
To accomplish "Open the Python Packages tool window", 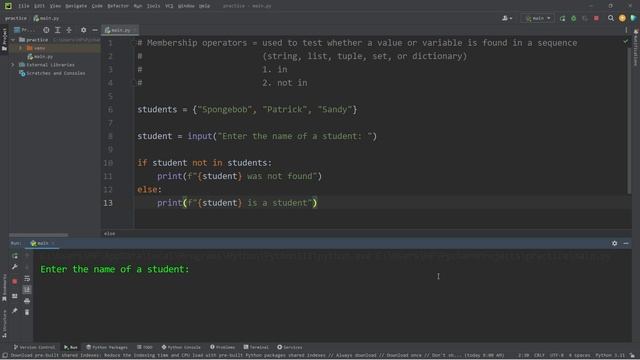I will [x=107, y=347].
